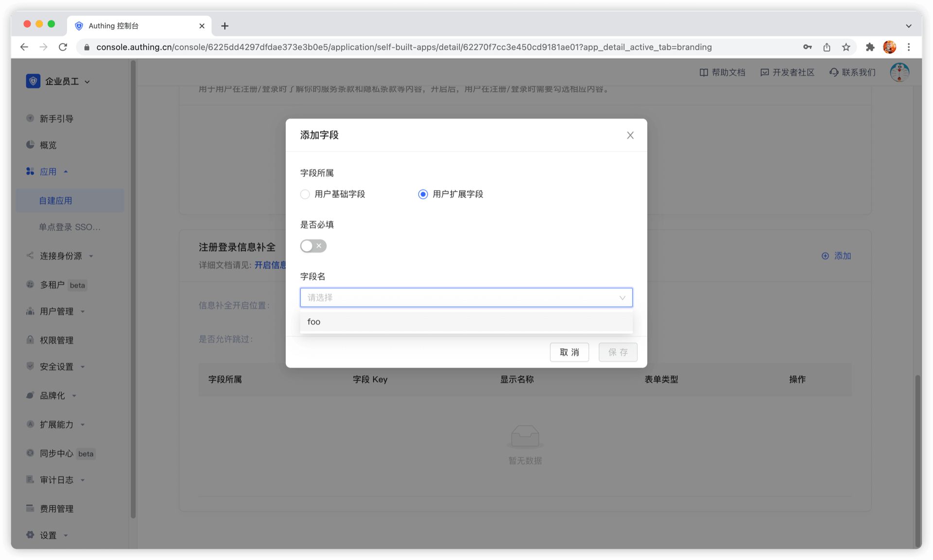Open 联系我们 headset contact icon
This screenshot has width=933, height=560.
pyautogui.click(x=834, y=72)
